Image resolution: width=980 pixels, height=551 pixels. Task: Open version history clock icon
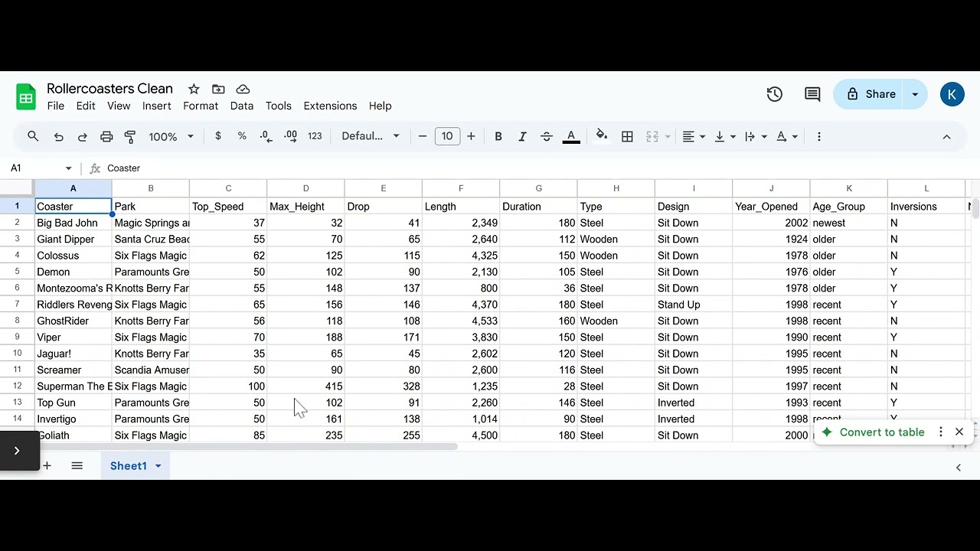(775, 94)
